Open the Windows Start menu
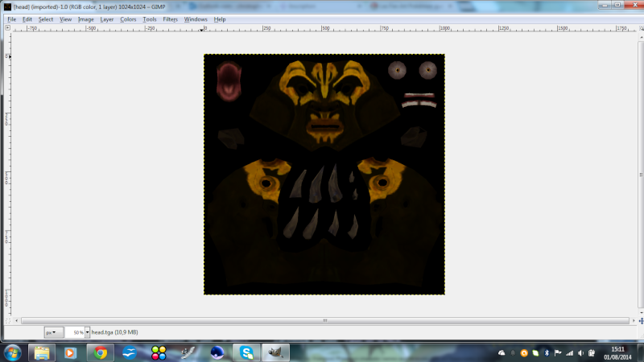 pyautogui.click(x=12, y=353)
